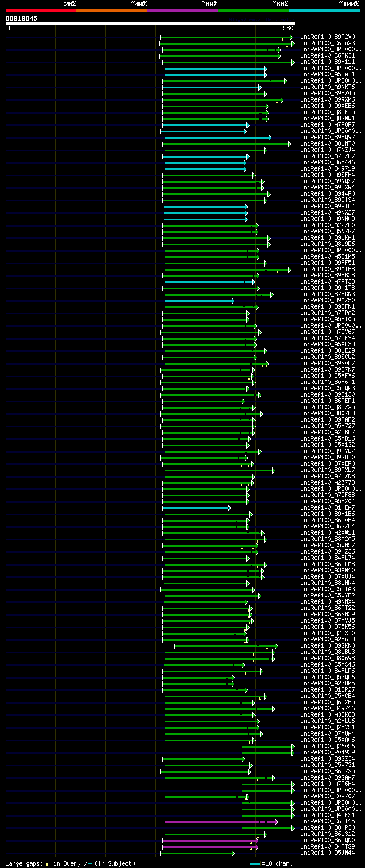Screen dimensions: 365x868
Task: Select hit label UniRef100_C5WYD2
Action: tap(327, 595)
